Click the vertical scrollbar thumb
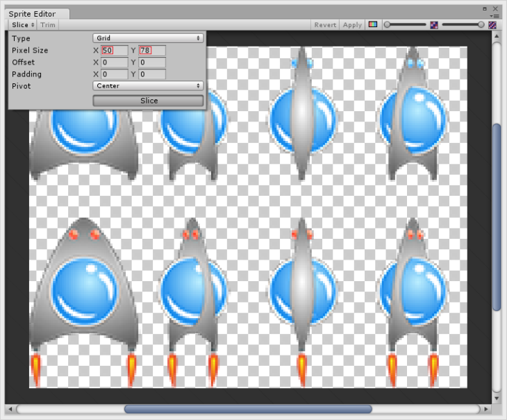507x420 pixels. click(497, 217)
